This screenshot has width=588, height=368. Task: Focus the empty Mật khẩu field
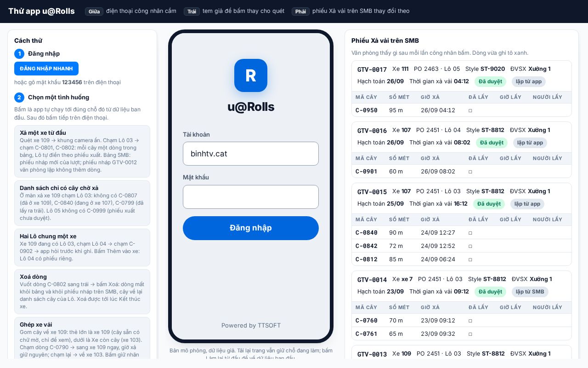pyautogui.click(x=251, y=197)
